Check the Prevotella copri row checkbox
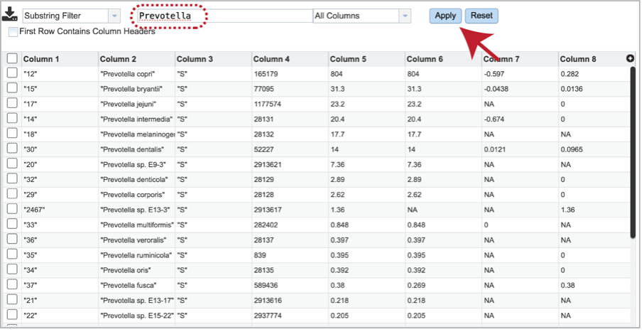644x332 pixels. pos(12,74)
